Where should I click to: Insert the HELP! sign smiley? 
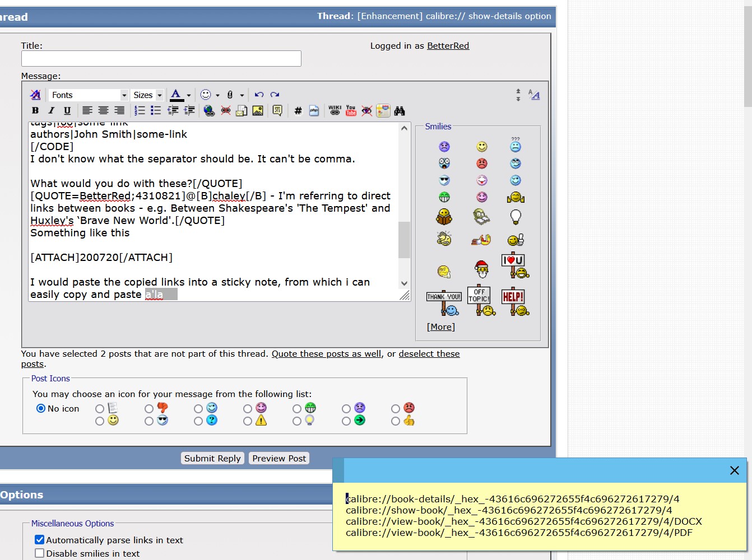pyautogui.click(x=516, y=302)
